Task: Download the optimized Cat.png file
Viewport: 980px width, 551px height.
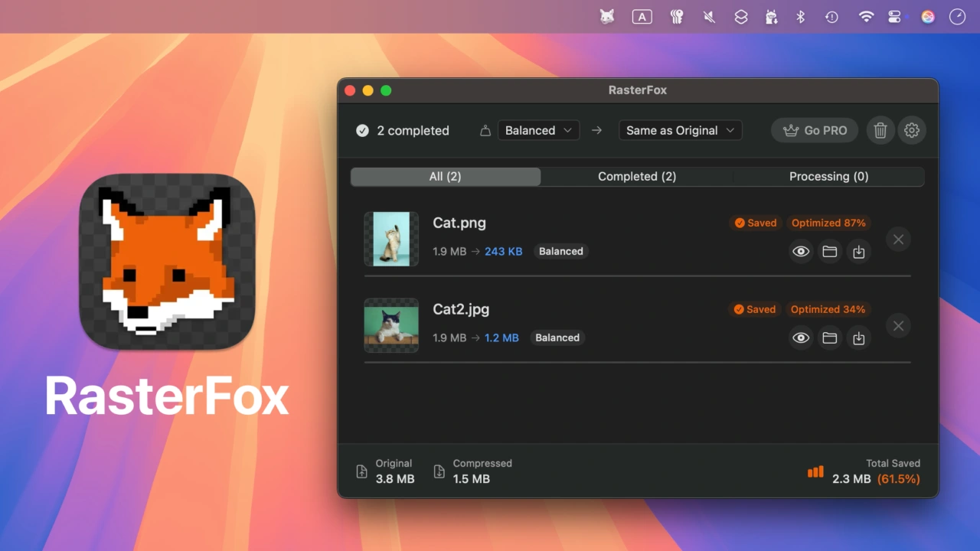Action: click(859, 252)
